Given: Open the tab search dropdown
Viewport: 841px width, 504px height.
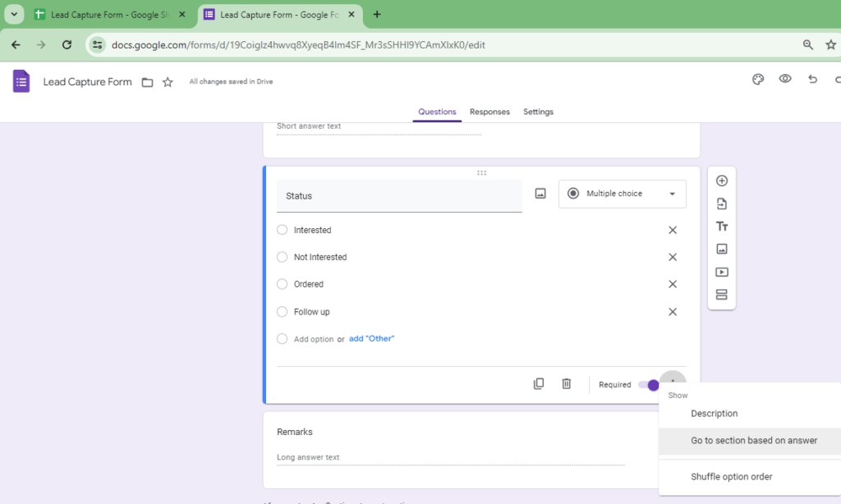Looking at the screenshot, I should point(14,15).
